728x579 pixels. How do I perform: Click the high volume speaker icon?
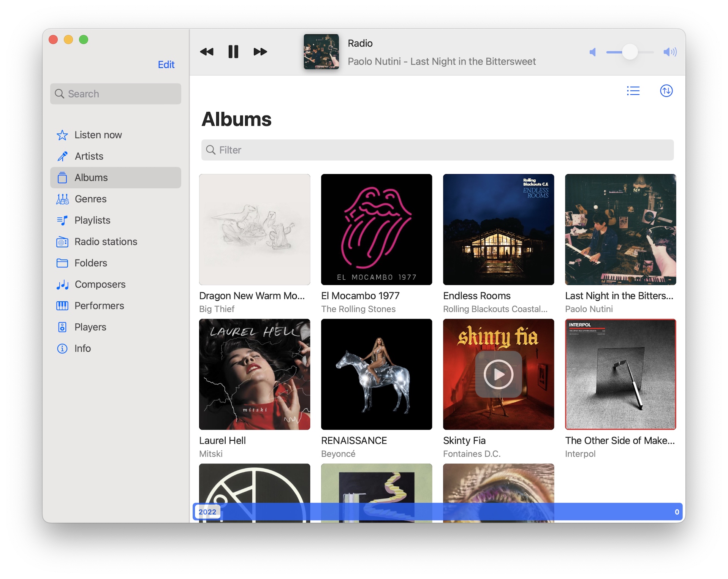[x=670, y=52]
